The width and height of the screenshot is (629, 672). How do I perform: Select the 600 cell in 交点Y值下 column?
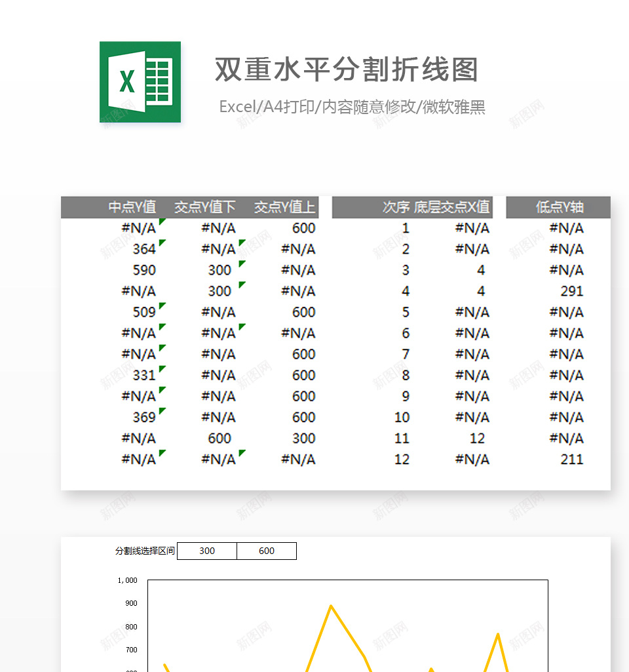(219, 438)
